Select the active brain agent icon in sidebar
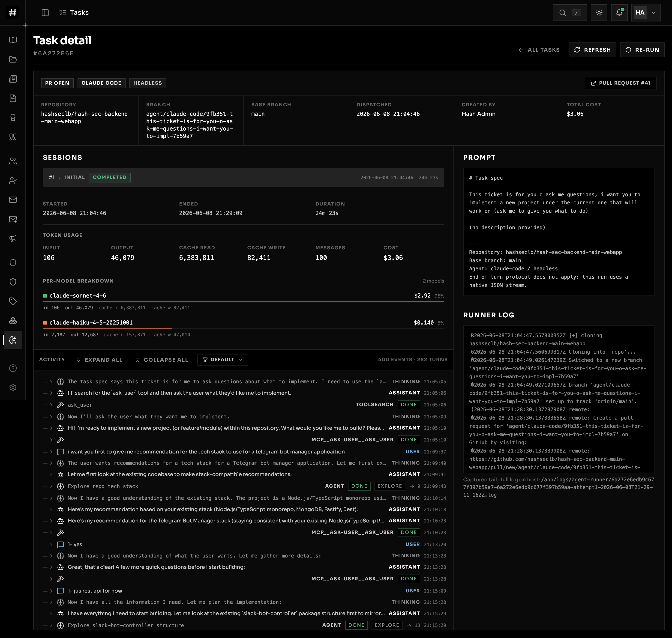Viewport: 672px width, 638px height. [x=13, y=340]
